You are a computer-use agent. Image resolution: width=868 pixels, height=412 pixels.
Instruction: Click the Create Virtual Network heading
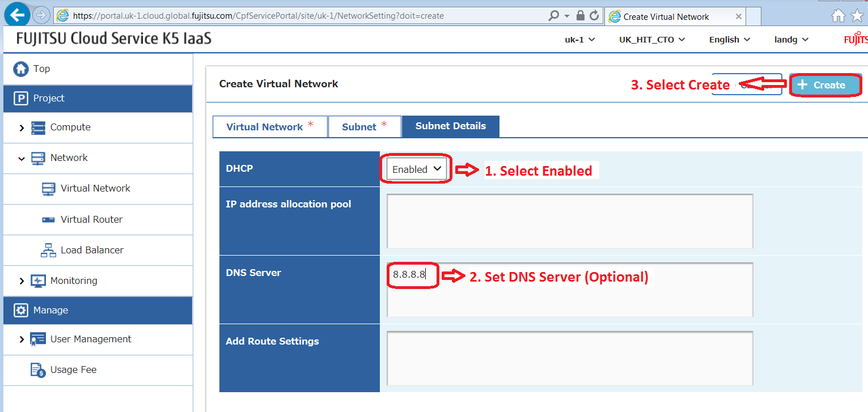(x=278, y=84)
